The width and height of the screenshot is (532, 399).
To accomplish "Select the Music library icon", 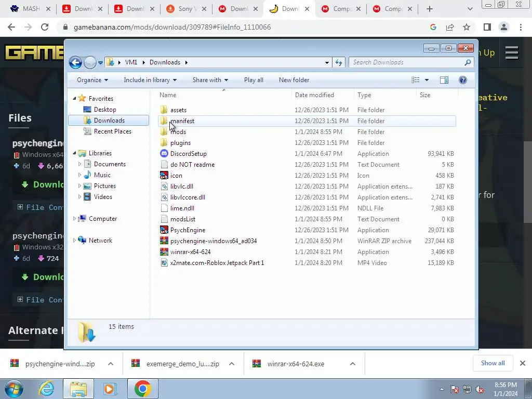I will coord(87,175).
